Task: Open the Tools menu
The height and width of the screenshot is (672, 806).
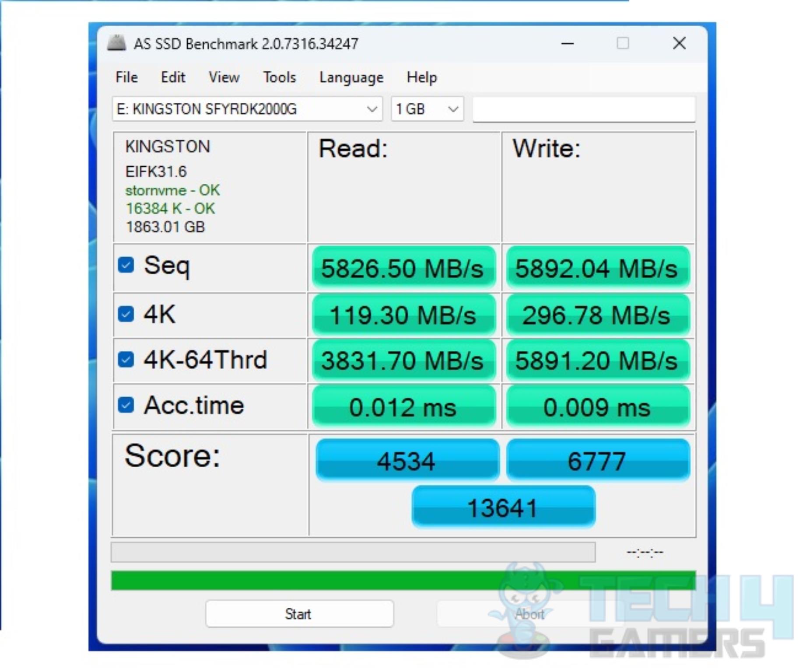Action: [x=279, y=77]
